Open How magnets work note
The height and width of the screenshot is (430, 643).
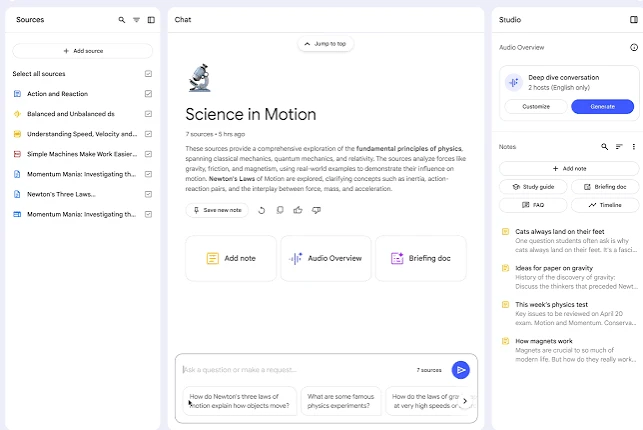point(570,350)
